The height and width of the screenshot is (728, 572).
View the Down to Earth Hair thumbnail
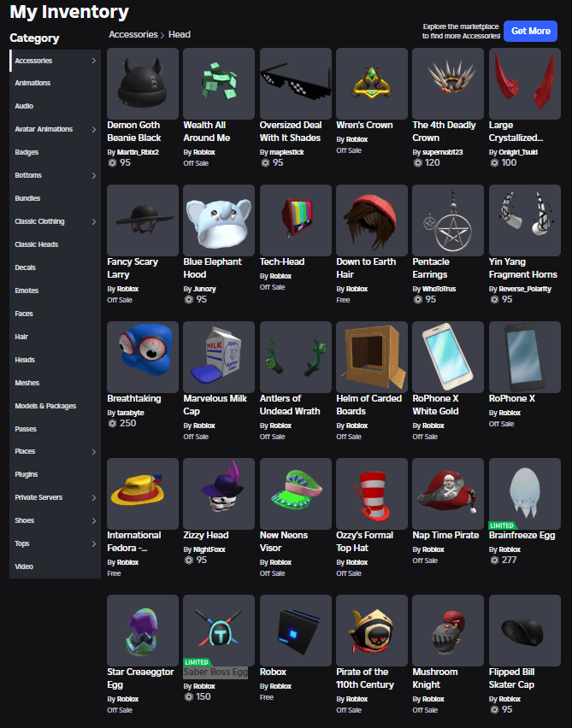372,220
